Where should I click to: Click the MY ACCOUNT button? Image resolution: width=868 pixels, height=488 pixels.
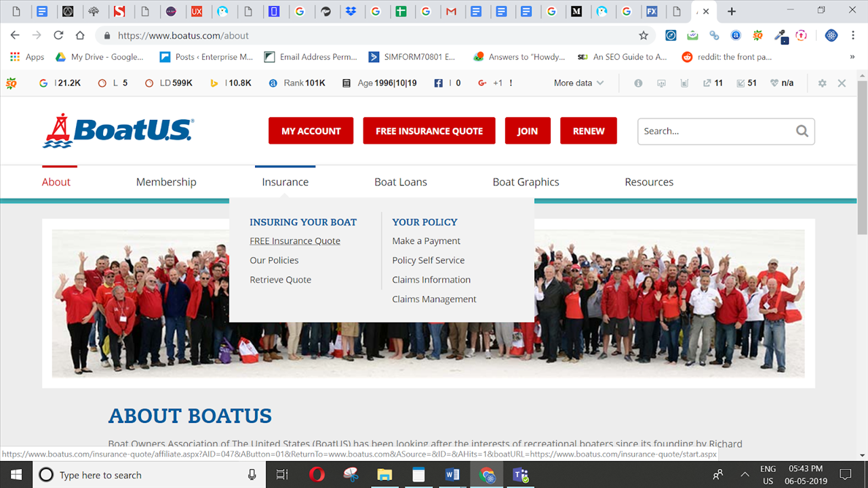click(x=311, y=131)
